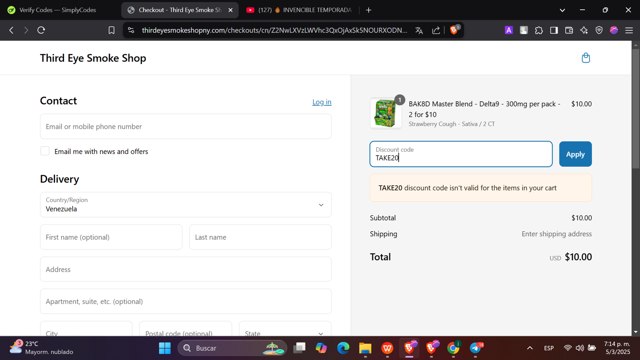Bookmark this page icon
This screenshot has width=640, height=360.
pos(111,30)
